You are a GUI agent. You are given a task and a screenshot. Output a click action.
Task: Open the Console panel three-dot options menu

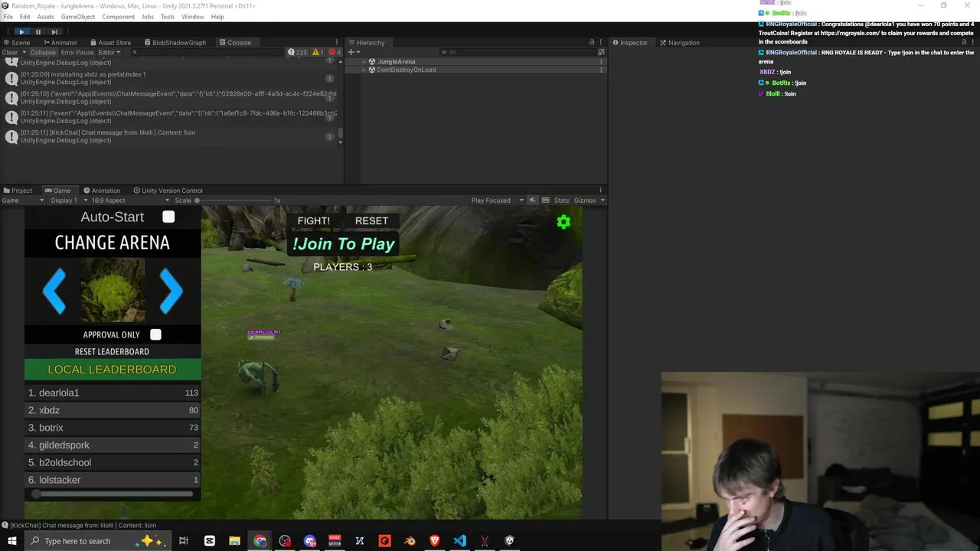pos(337,43)
